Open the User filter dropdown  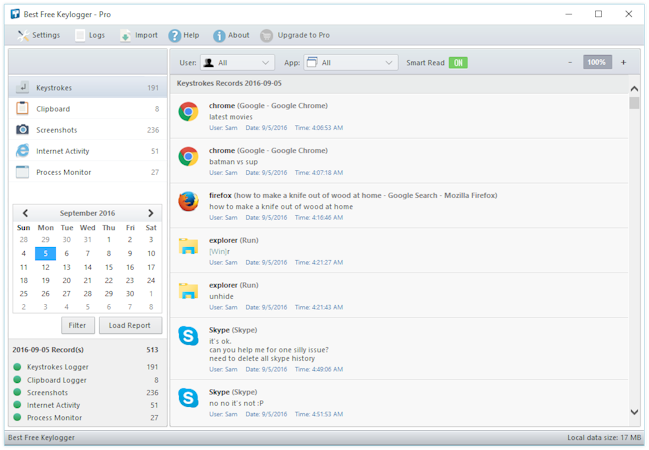pos(238,63)
